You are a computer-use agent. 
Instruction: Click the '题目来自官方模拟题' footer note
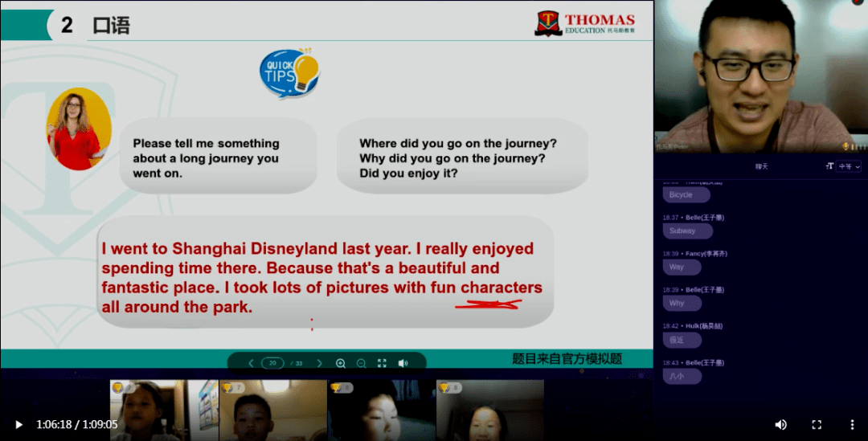pos(567,358)
